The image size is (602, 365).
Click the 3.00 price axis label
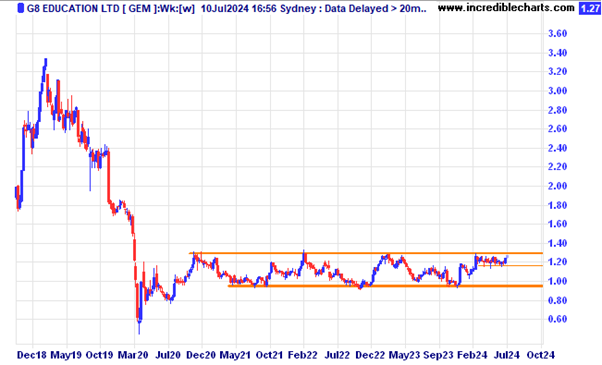point(557,91)
